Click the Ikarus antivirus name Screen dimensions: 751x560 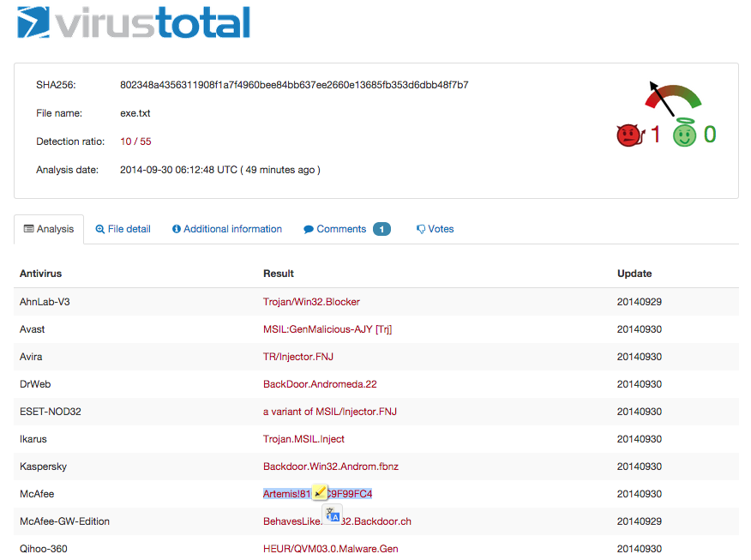tap(33, 439)
